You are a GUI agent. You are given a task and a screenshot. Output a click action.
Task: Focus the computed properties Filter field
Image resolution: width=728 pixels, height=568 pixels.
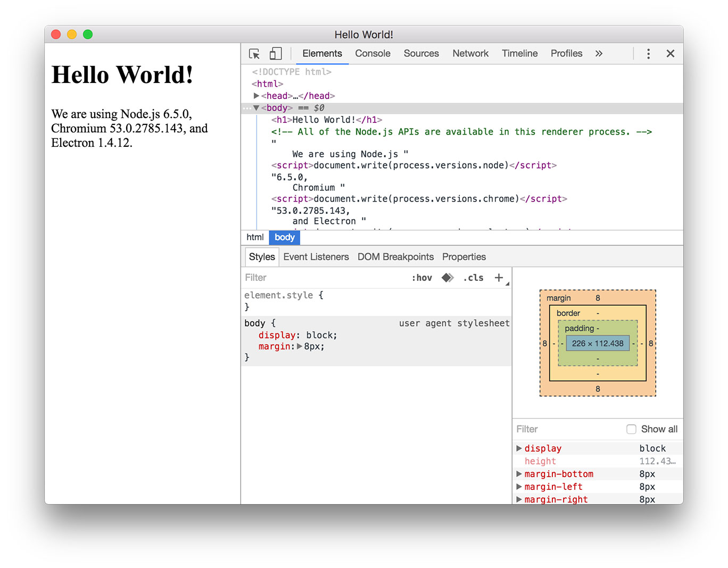point(567,429)
